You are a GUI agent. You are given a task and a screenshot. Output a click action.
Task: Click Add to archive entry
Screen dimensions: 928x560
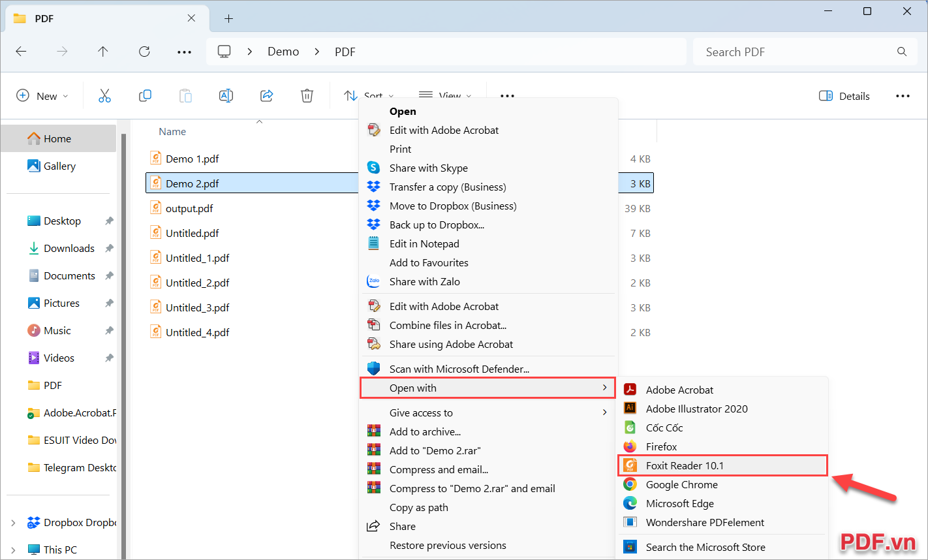(488, 431)
